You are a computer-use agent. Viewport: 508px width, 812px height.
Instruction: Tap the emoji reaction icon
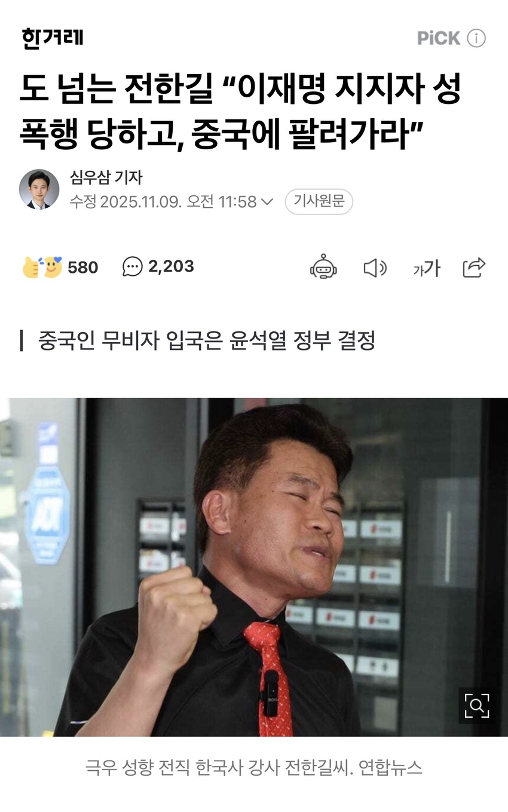[42, 267]
